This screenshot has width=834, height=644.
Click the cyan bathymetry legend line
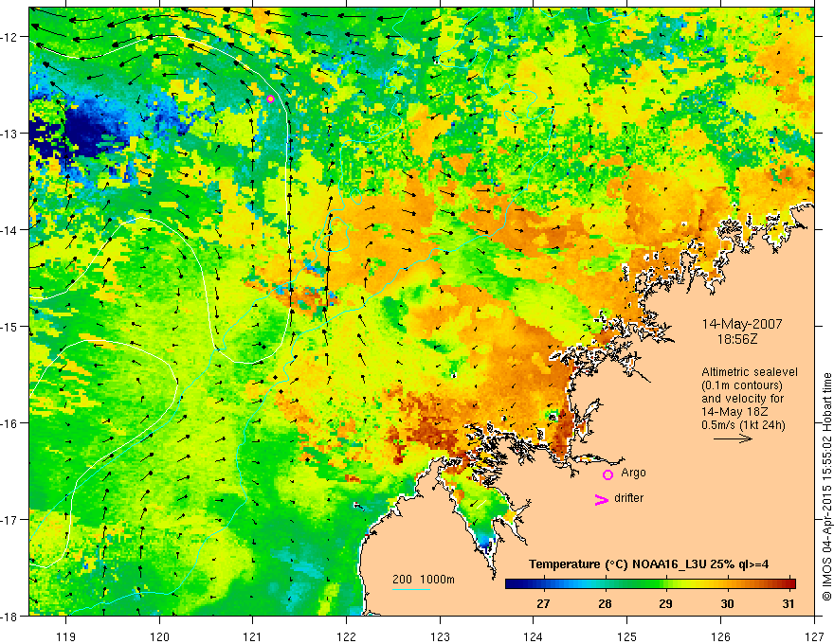pos(411,589)
